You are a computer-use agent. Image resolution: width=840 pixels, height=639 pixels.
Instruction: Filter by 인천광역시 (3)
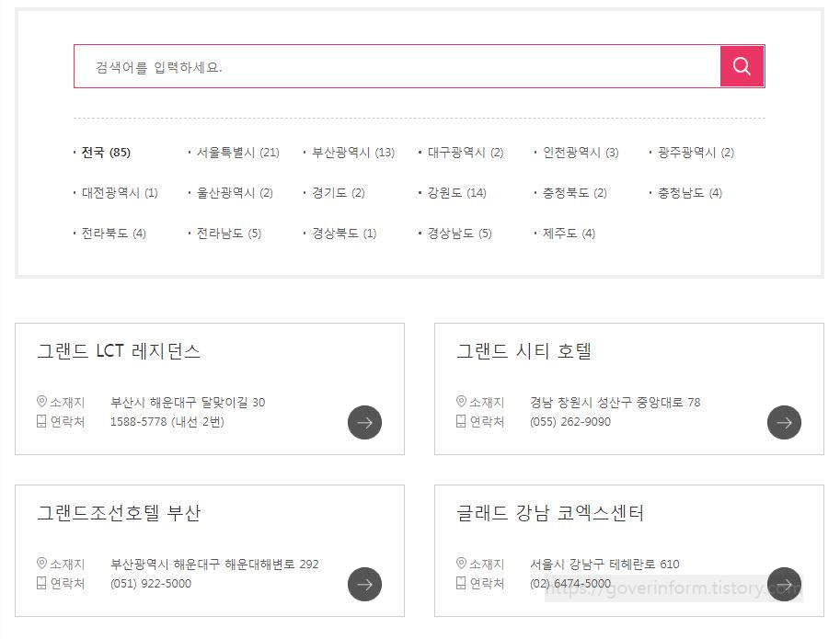point(581,153)
